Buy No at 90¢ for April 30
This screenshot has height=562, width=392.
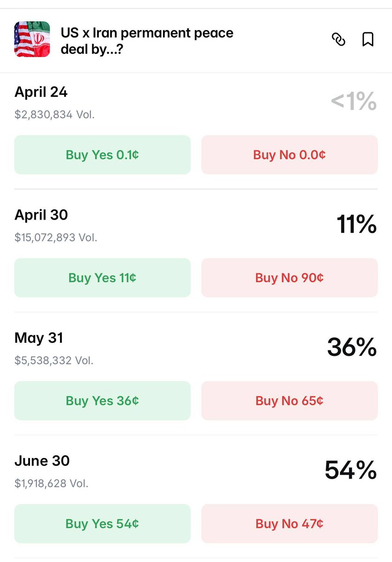coord(289,278)
